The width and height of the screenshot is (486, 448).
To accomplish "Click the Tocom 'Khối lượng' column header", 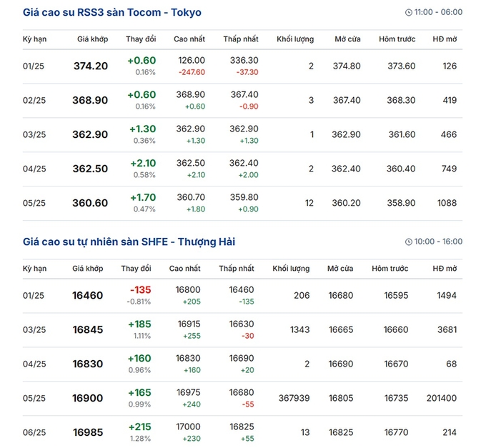I will (297, 39).
